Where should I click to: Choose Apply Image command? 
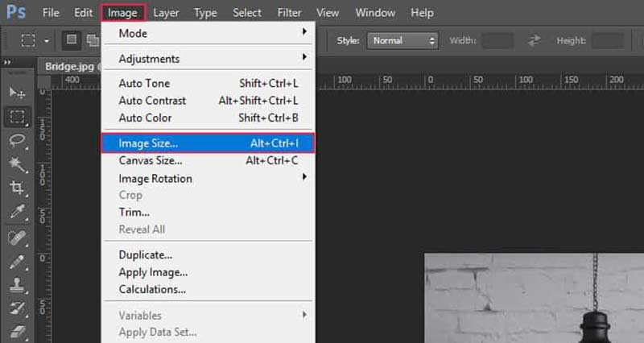coord(208,272)
